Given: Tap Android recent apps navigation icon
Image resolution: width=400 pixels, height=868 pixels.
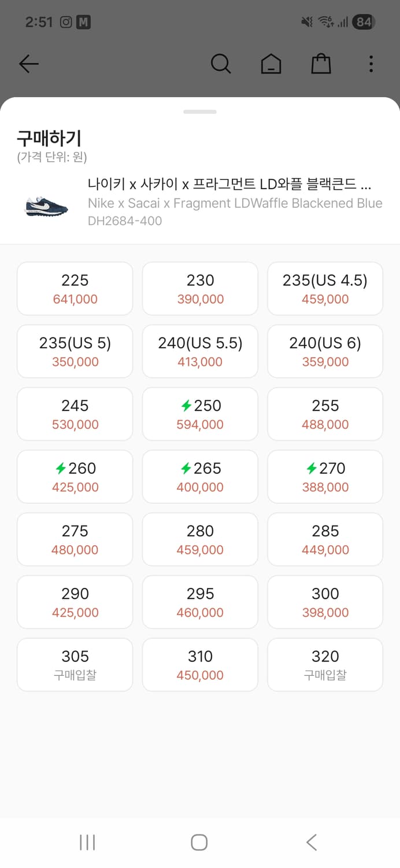Looking at the screenshot, I should point(87,842).
